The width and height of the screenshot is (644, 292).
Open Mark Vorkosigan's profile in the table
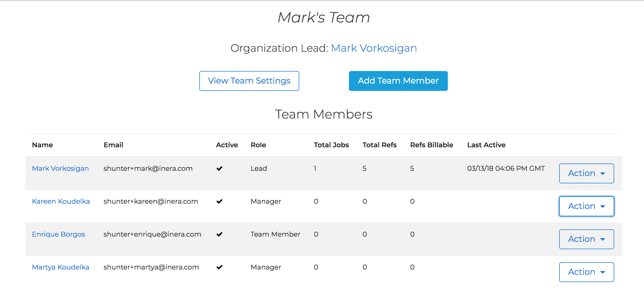60,168
